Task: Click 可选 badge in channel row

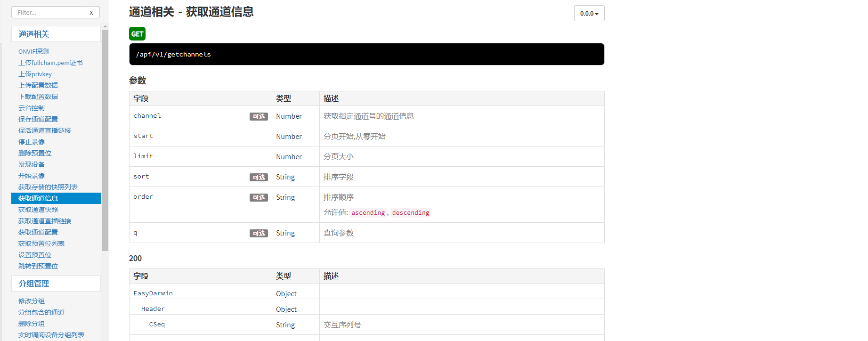Action: click(x=259, y=116)
